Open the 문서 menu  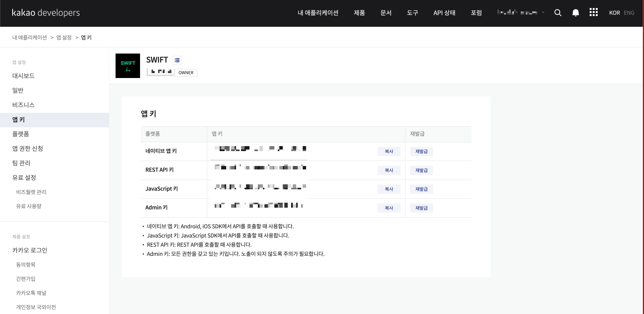386,13
